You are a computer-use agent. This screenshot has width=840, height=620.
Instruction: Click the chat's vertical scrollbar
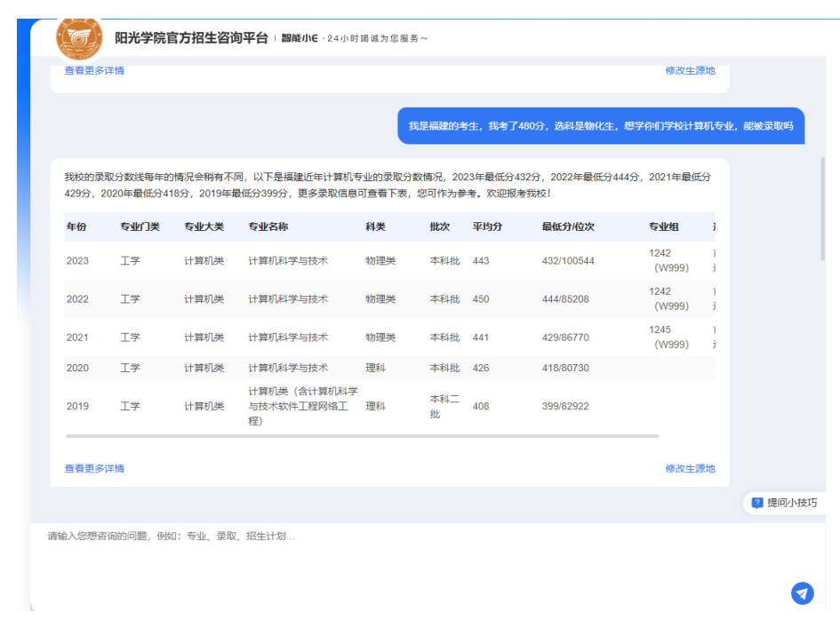pyautogui.click(x=821, y=209)
